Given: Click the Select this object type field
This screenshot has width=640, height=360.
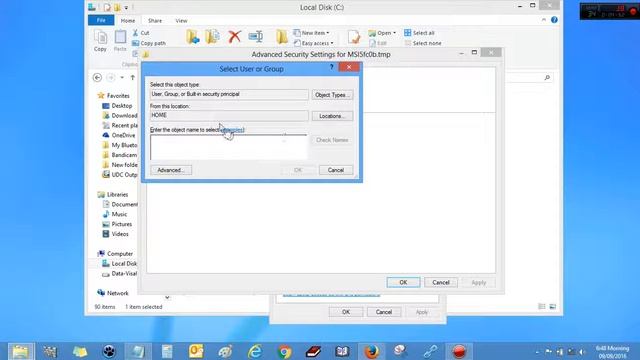Looking at the screenshot, I should (229, 94).
